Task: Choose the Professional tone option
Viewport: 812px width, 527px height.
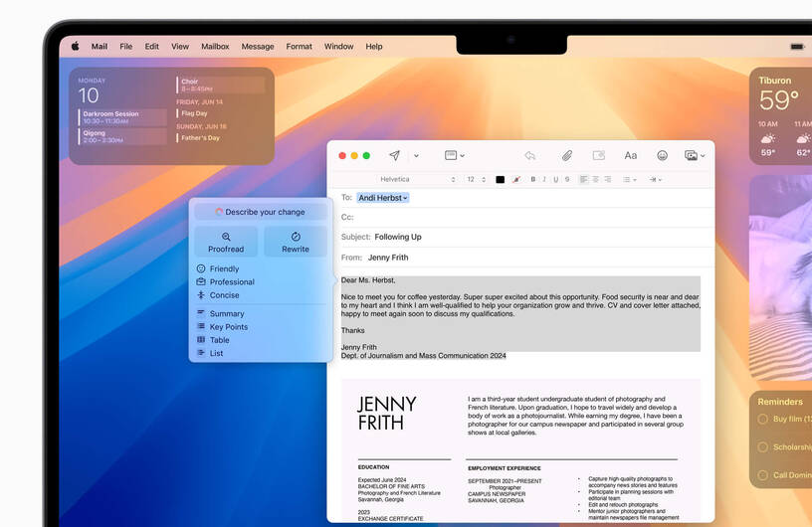Action: pyautogui.click(x=232, y=281)
